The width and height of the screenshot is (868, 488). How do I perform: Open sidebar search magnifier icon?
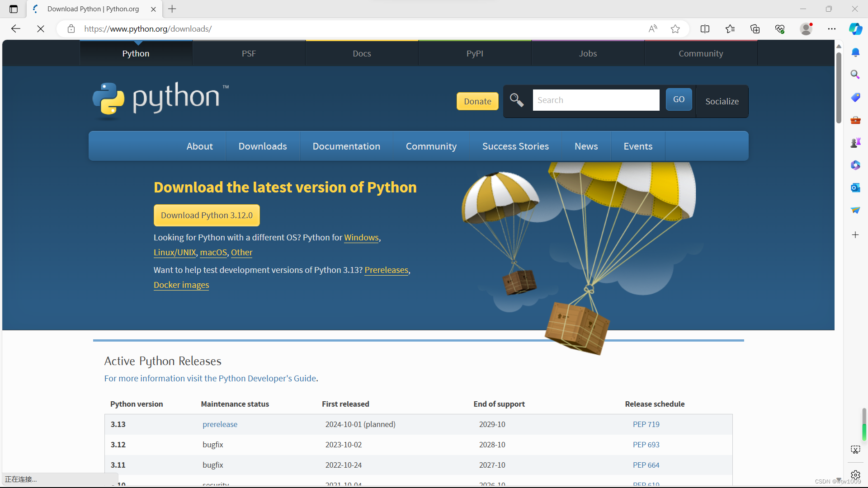click(855, 75)
